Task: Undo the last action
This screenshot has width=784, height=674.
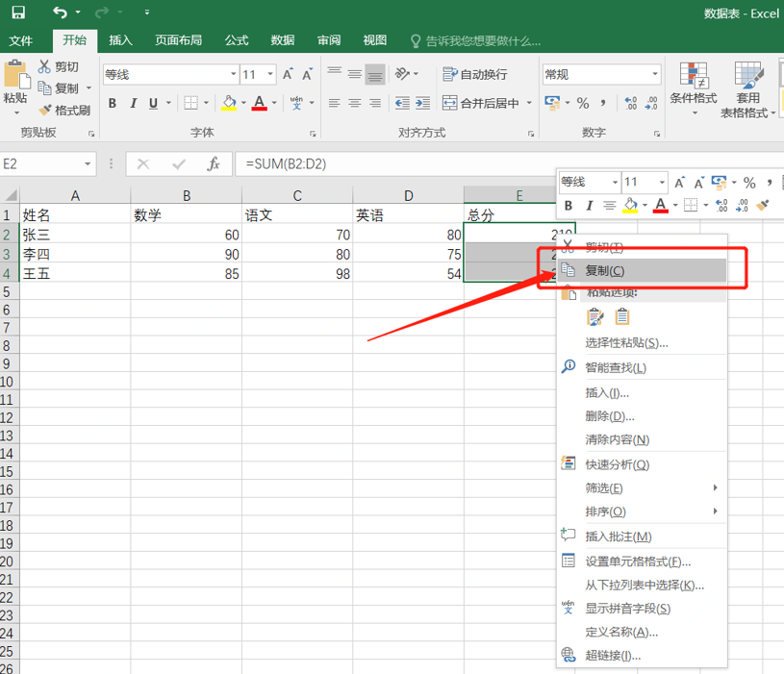Action: tap(60, 12)
